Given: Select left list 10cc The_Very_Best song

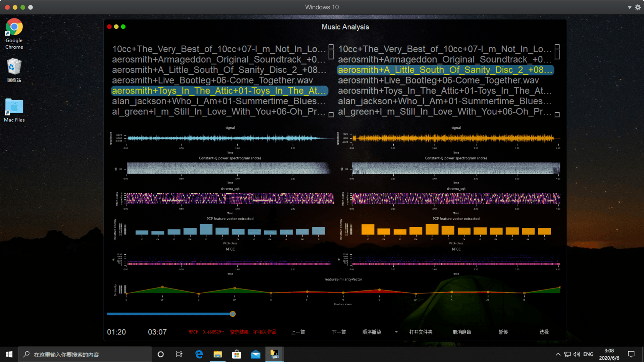Looking at the screenshot, I should (219, 49).
